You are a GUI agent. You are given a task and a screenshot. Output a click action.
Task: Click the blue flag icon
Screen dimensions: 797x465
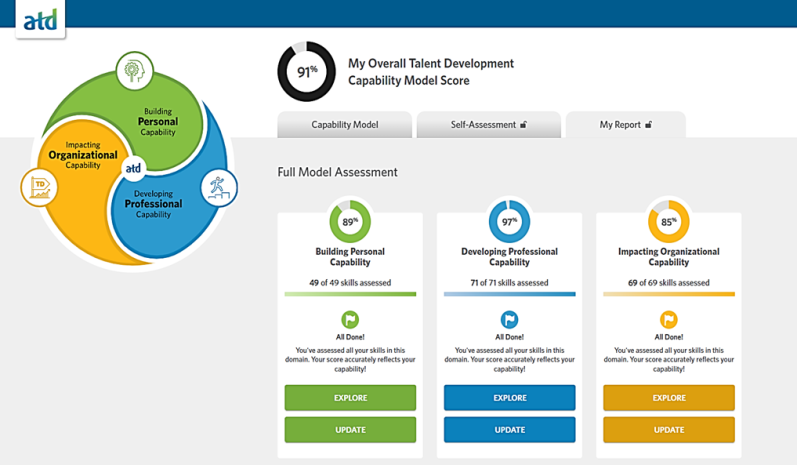509,320
